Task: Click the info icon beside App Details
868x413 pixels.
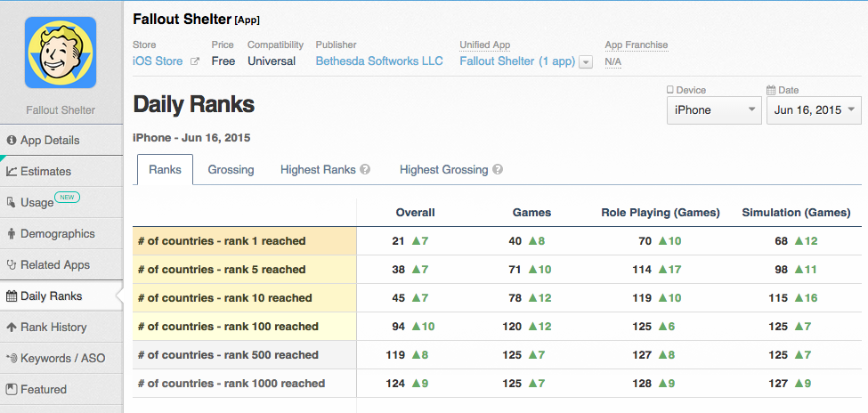Action: point(11,140)
